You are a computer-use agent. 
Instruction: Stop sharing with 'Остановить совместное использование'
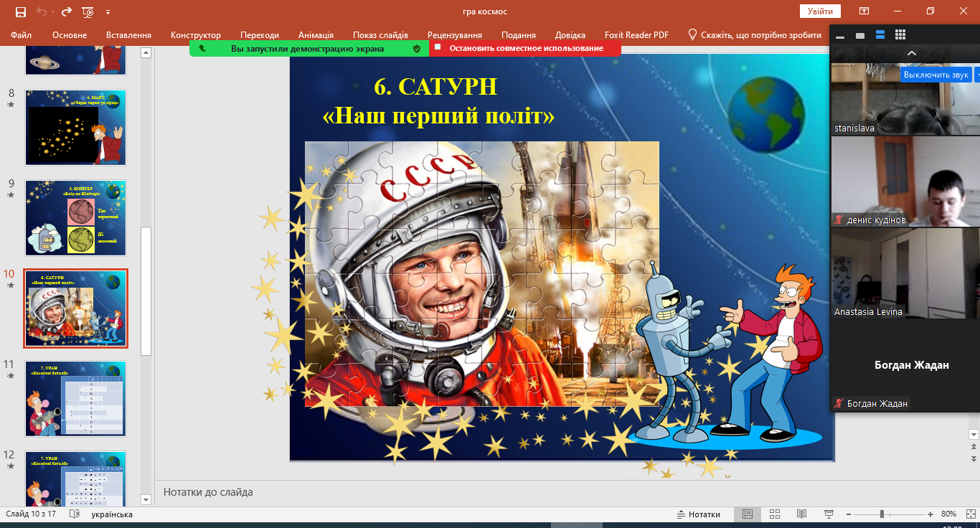pos(526,48)
